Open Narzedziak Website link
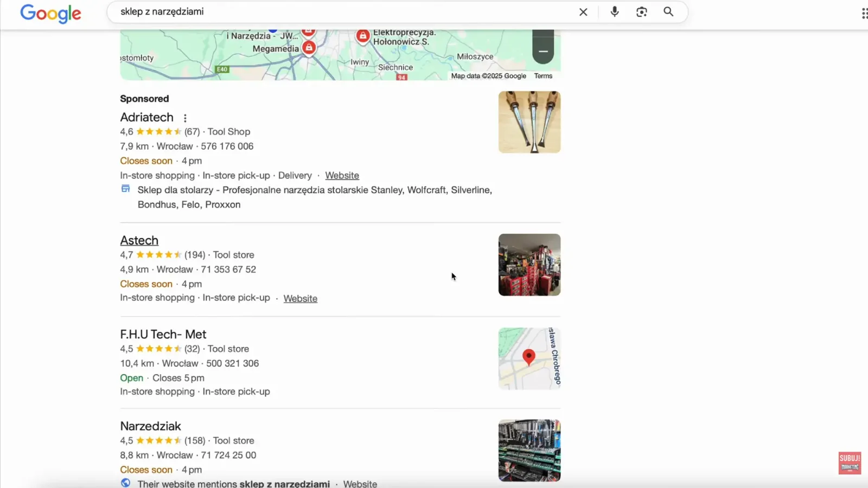The height and width of the screenshot is (488, 868). [x=360, y=483]
